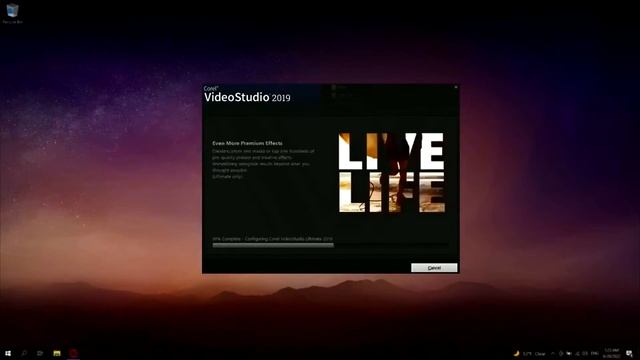Screen dimensions: 640x360
Task: Open the Action Center notifications
Action: click(629, 353)
